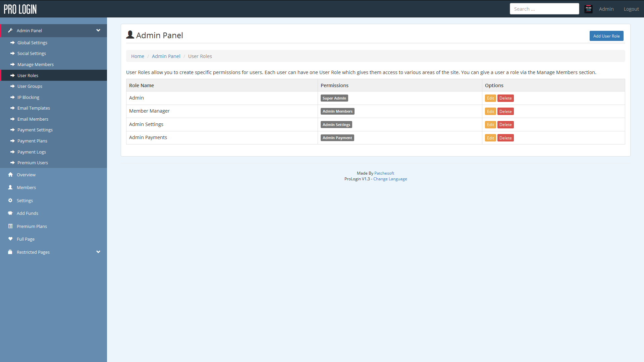This screenshot has width=644, height=362.
Task: Click the wrench icon beside Admin Panel
Action: tap(10, 31)
